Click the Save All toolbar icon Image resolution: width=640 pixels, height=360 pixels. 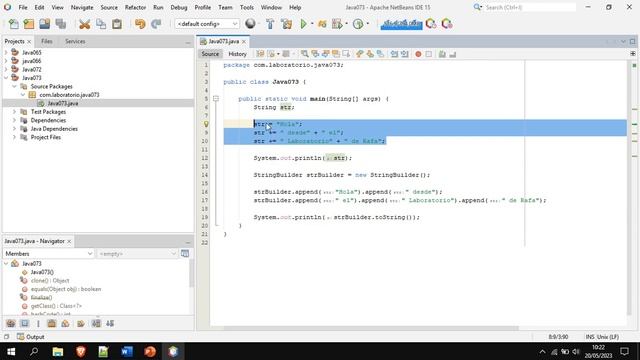coord(60,24)
